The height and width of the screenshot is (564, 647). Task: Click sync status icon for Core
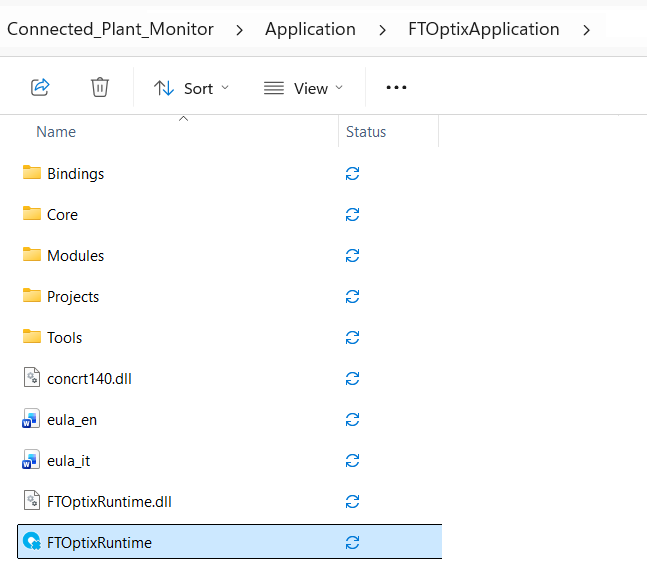(352, 215)
